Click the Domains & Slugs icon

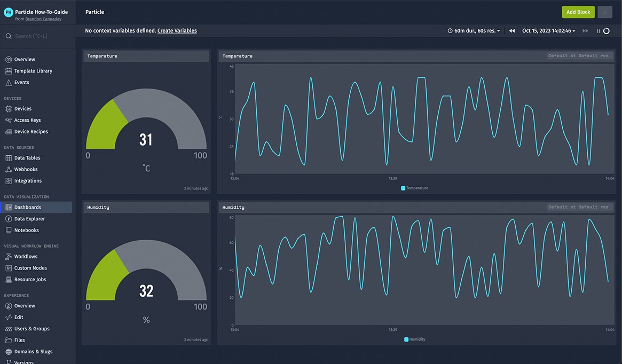coord(9,352)
